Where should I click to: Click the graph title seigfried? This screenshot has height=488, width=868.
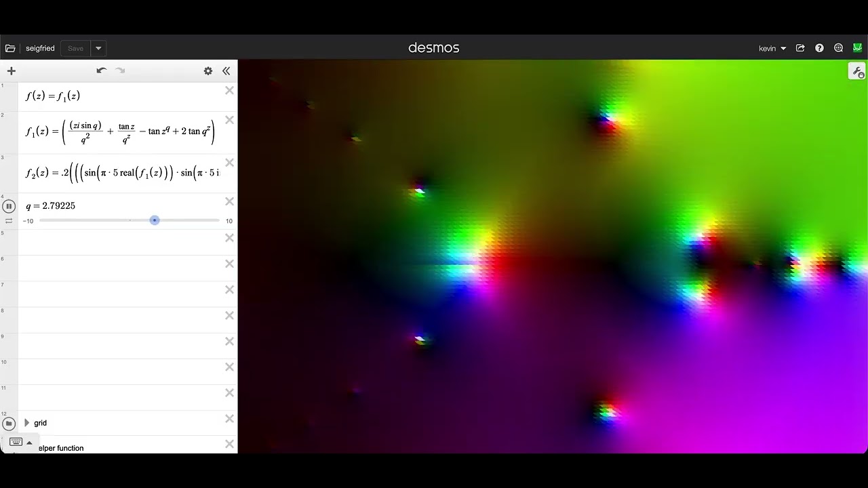pyautogui.click(x=40, y=48)
